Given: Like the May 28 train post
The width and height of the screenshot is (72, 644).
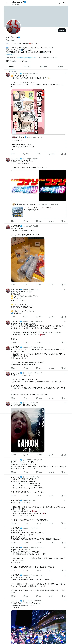Looking at the screenshot, I should 37,317.
